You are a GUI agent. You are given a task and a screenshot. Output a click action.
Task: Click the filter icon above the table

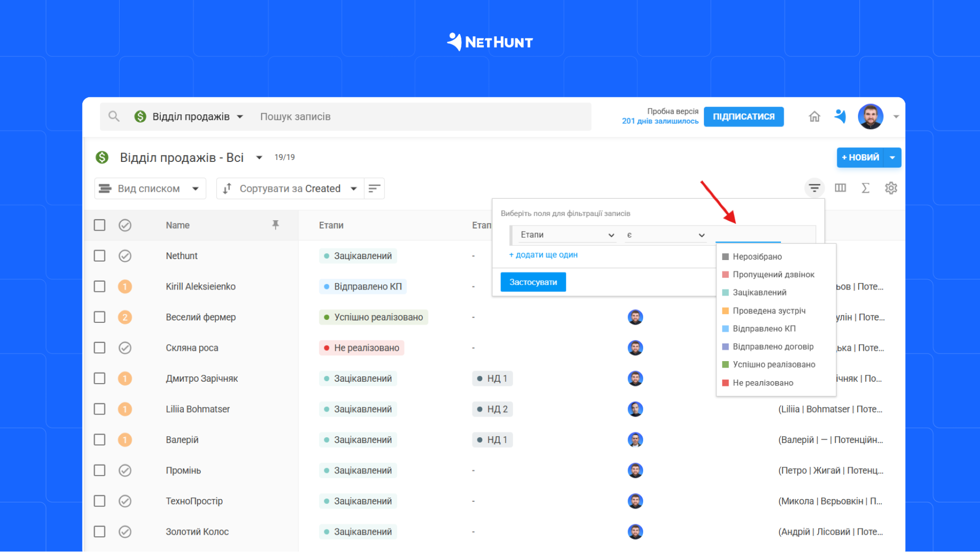(814, 188)
